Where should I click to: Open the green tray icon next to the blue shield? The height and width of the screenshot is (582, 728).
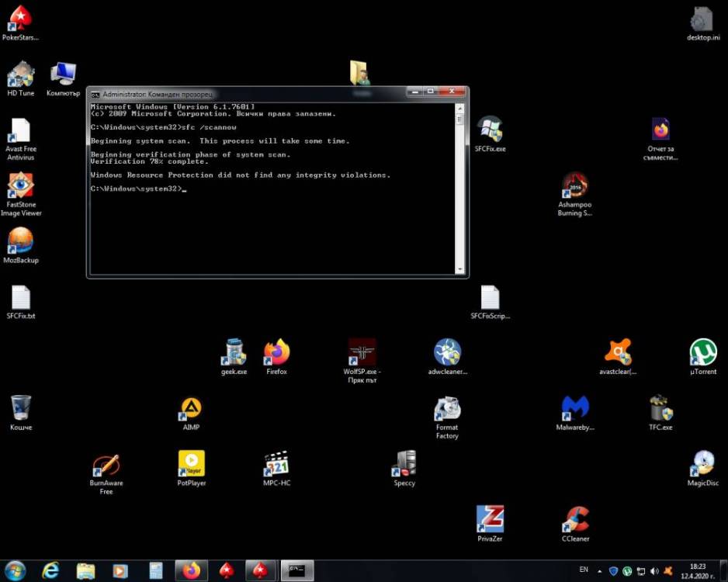pyautogui.click(x=627, y=571)
